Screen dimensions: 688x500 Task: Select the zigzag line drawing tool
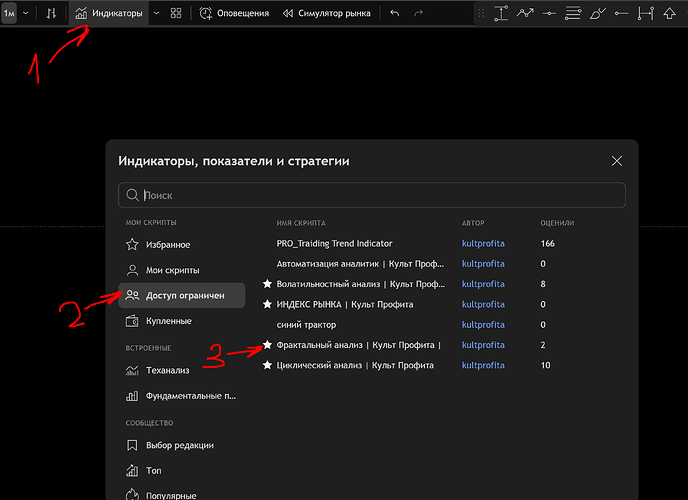[x=525, y=14]
